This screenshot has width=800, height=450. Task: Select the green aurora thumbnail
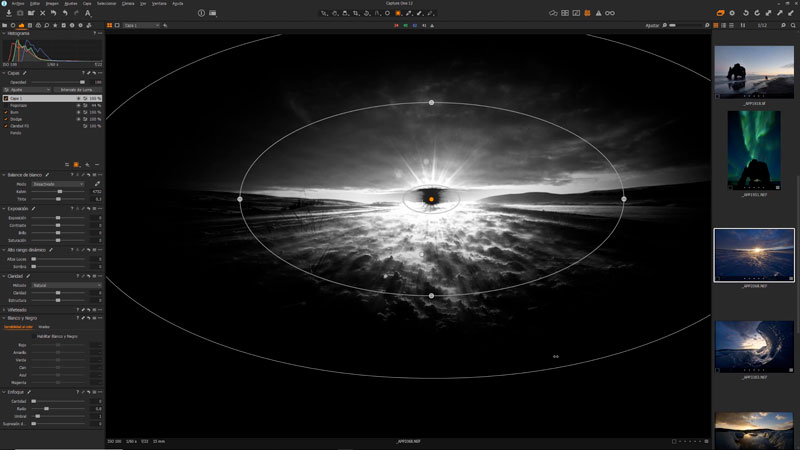[x=754, y=148]
